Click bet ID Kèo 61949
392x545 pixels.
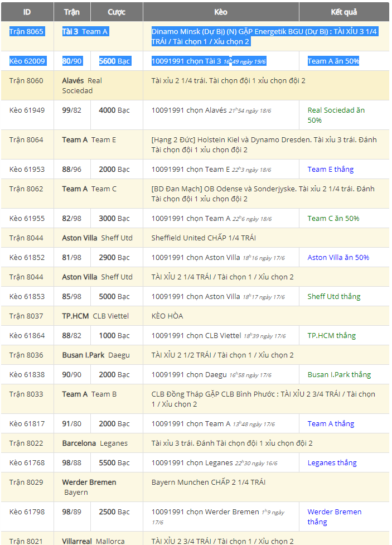pyautogui.click(x=27, y=110)
